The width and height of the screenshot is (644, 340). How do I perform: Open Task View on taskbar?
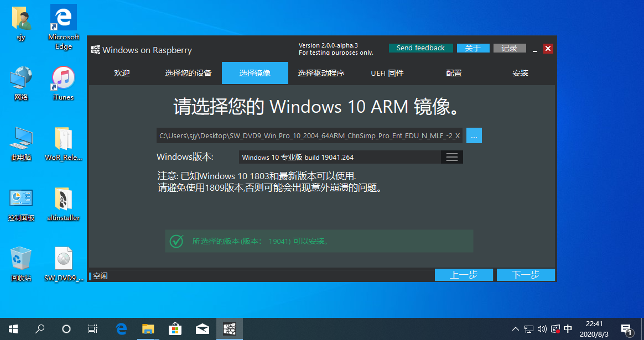click(93, 329)
